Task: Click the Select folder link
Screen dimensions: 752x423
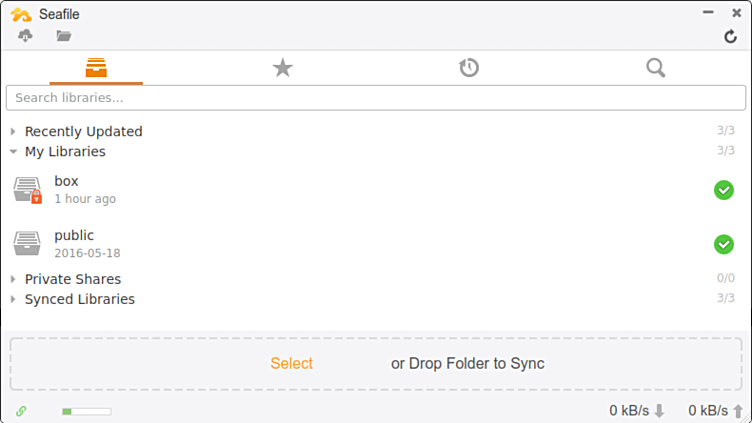Action: (x=291, y=364)
